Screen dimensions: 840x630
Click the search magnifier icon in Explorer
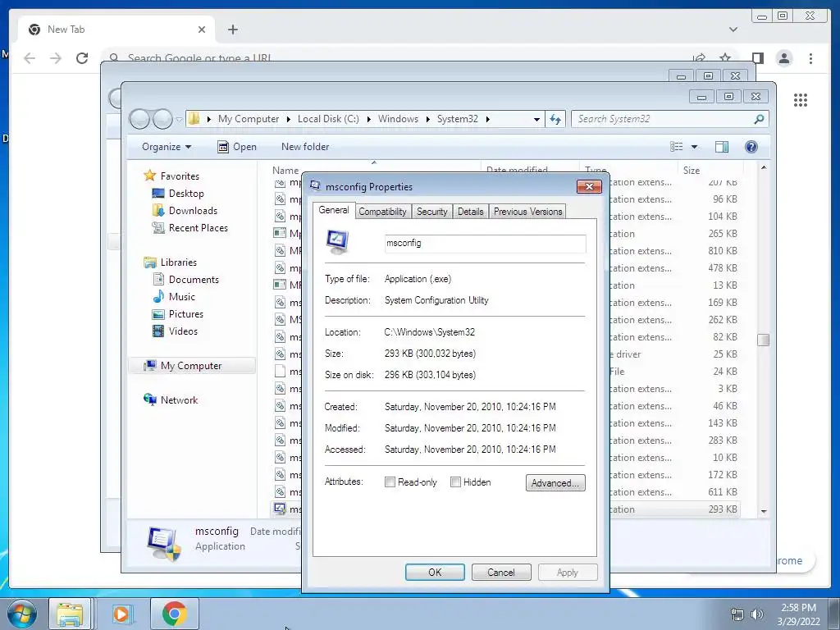[x=759, y=119]
